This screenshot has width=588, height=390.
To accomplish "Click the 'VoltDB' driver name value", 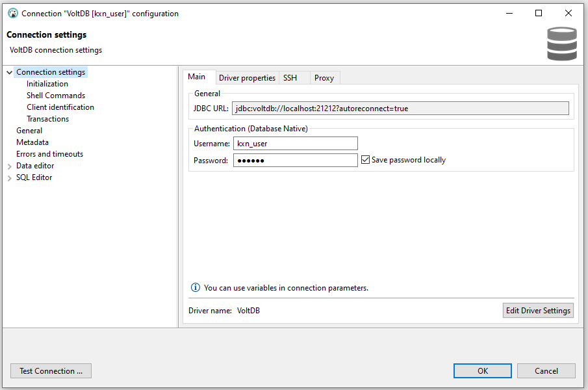I will (248, 311).
